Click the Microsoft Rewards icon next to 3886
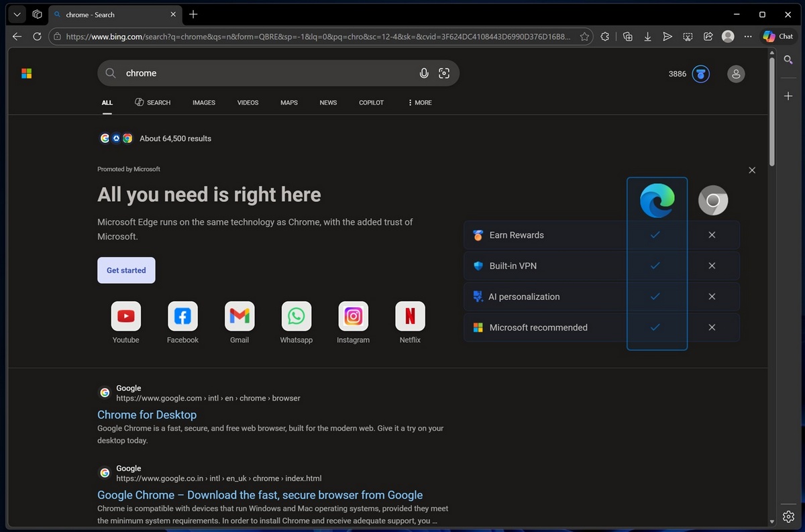Image resolution: width=805 pixels, height=532 pixels. tap(700, 74)
